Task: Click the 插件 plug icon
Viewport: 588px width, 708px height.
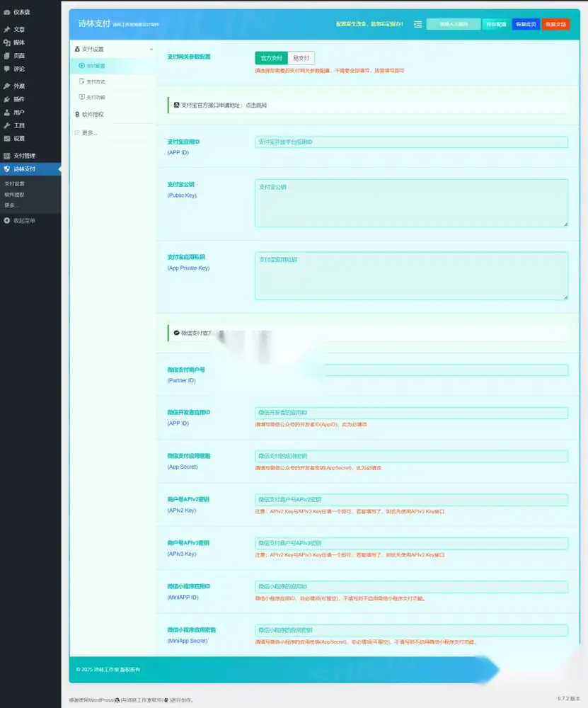Action: (x=7, y=99)
